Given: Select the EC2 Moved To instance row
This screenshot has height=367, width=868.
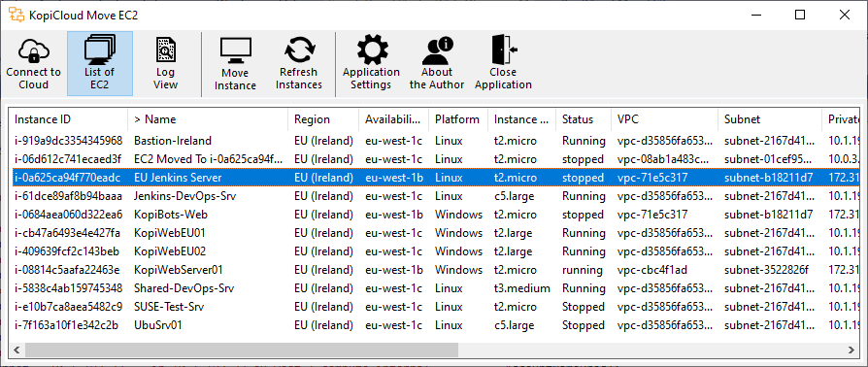Looking at the screenshot, I should click(435, 159).
